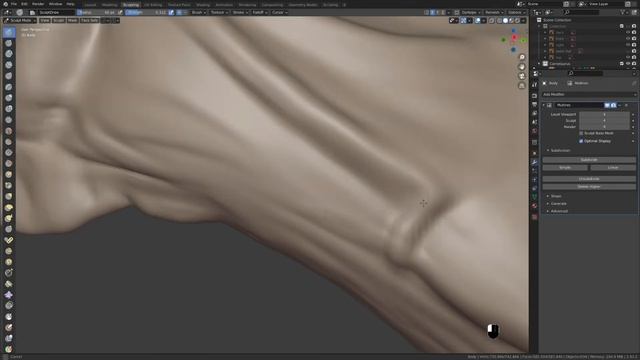Expand the Shape panel in Multires modifier

tap(556, 196)
